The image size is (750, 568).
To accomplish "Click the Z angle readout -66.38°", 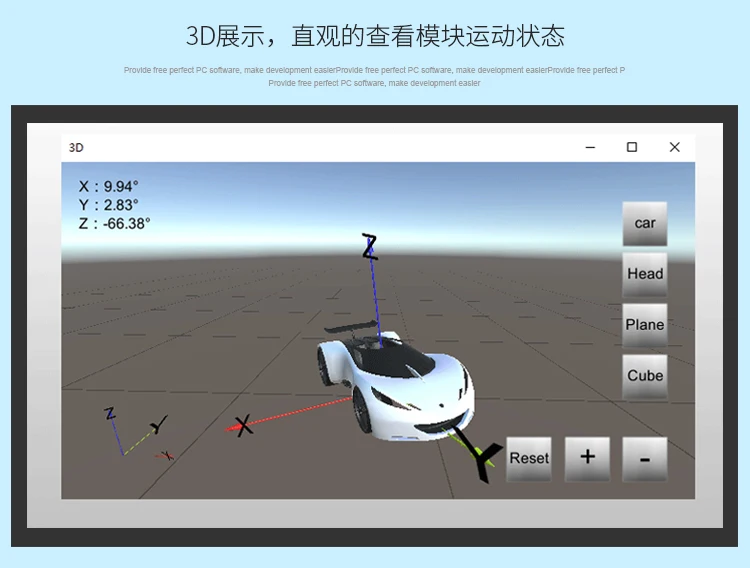I will (114, 223).
